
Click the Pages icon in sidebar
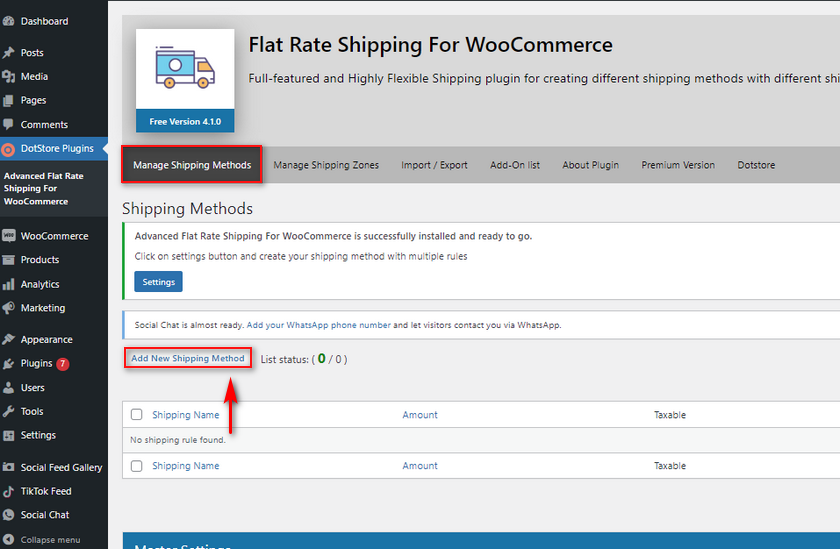tap(8, 100)
